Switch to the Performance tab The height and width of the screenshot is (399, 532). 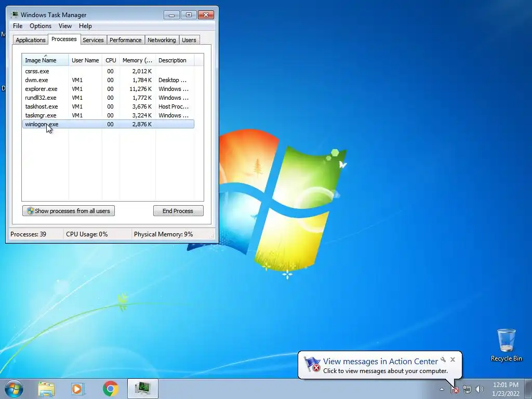click(x=125, y=40)
